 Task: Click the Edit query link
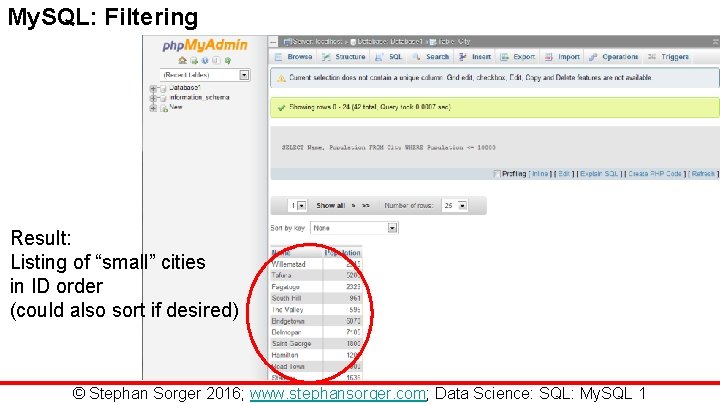tap(564, 174)
